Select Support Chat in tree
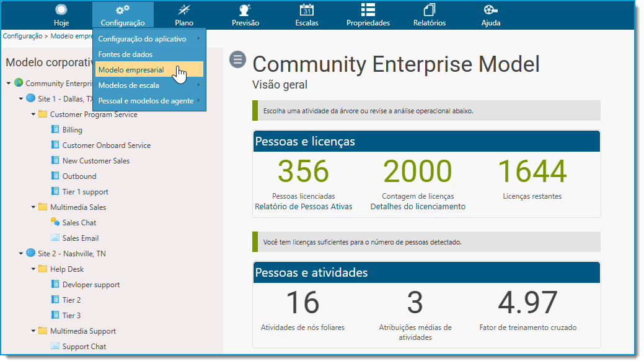Image resolution: width=644 pixels, height=364 pixels. coord(84,346)
